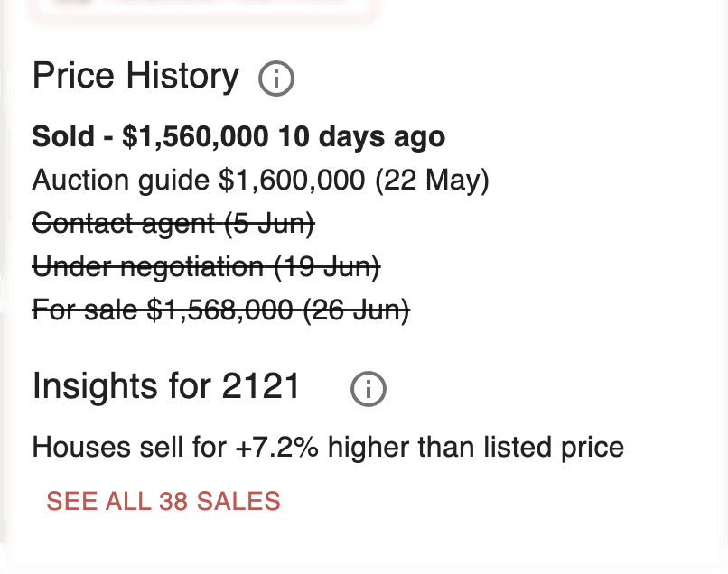
Task: Click the $1,600,000 auction guide amount
Action: tap(292, 180)
